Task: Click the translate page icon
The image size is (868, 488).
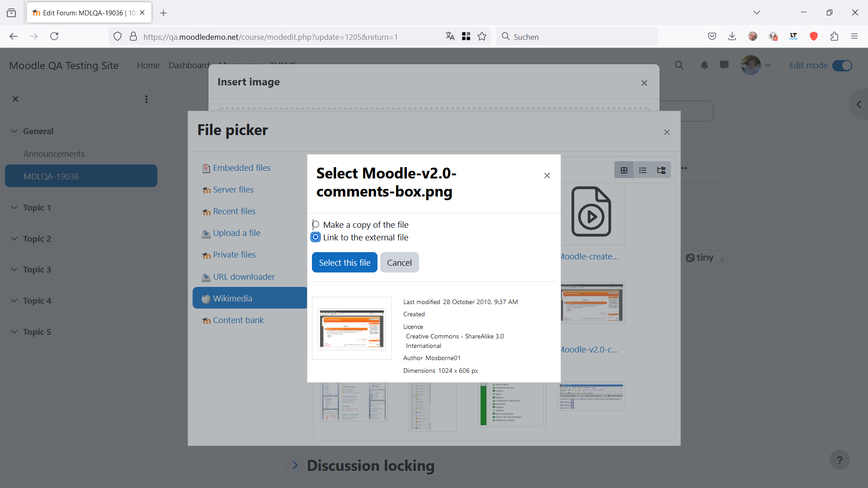Action: (x=450, y=36)
